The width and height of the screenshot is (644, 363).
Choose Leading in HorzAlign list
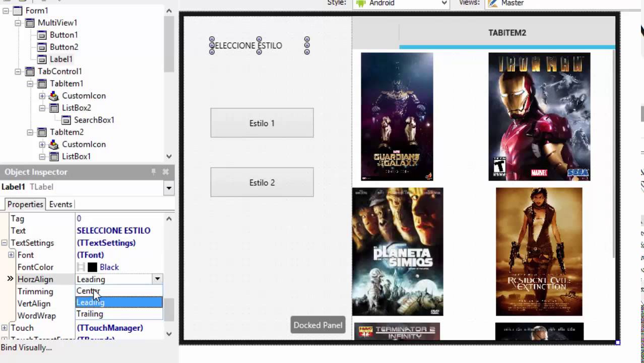[119, 302]
